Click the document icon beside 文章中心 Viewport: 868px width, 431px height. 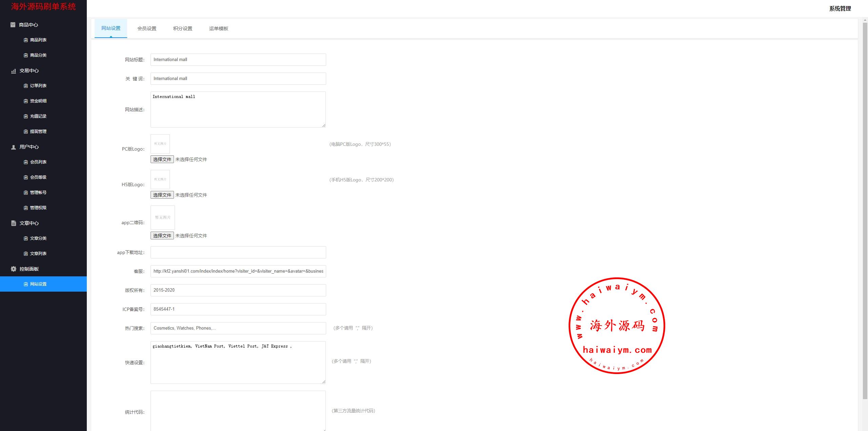pyautogui.click(x=14, y=223)
